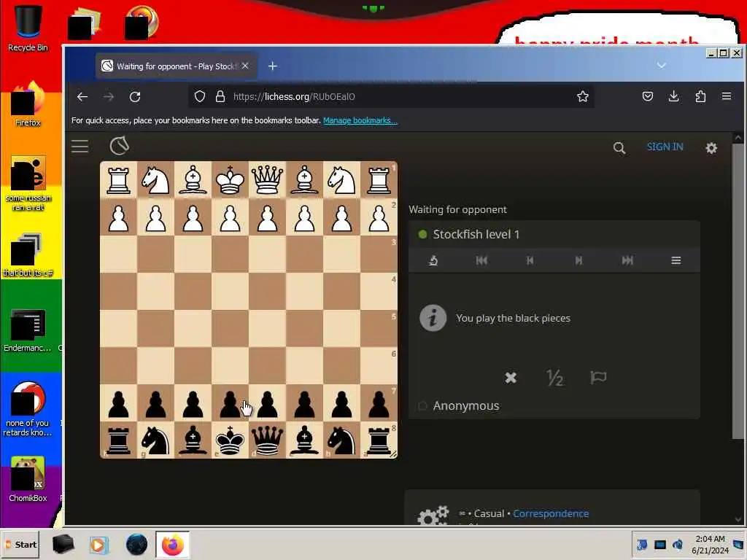Close the Waiting for opponent tab
This screenshot has height=560, width=747.
(245, 66)
